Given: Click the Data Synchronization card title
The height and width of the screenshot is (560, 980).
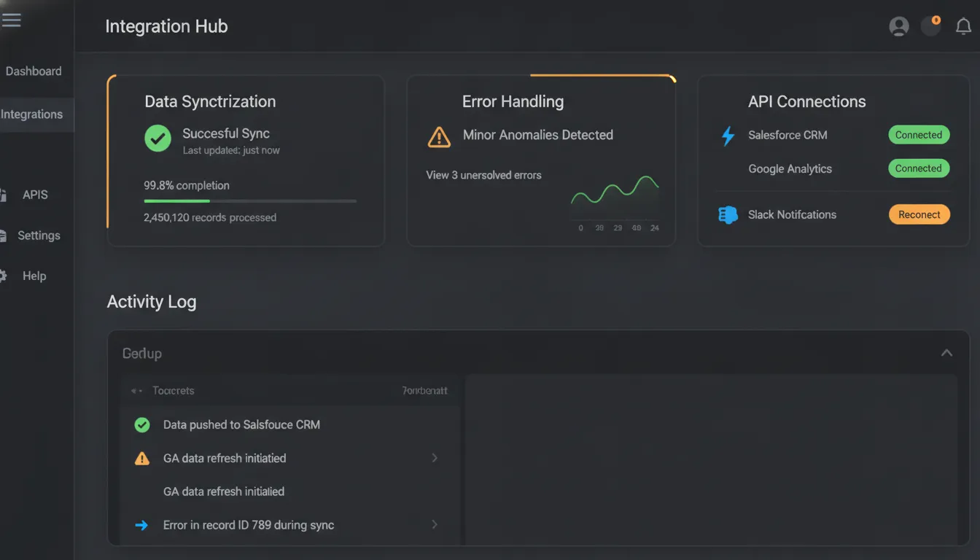Looking at the screenshot, I should pos(210,102).
